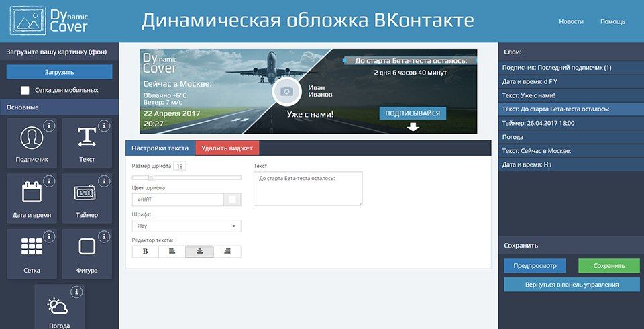Open the Новости menu link
The image size is (644, 329).
coord(572,21)
